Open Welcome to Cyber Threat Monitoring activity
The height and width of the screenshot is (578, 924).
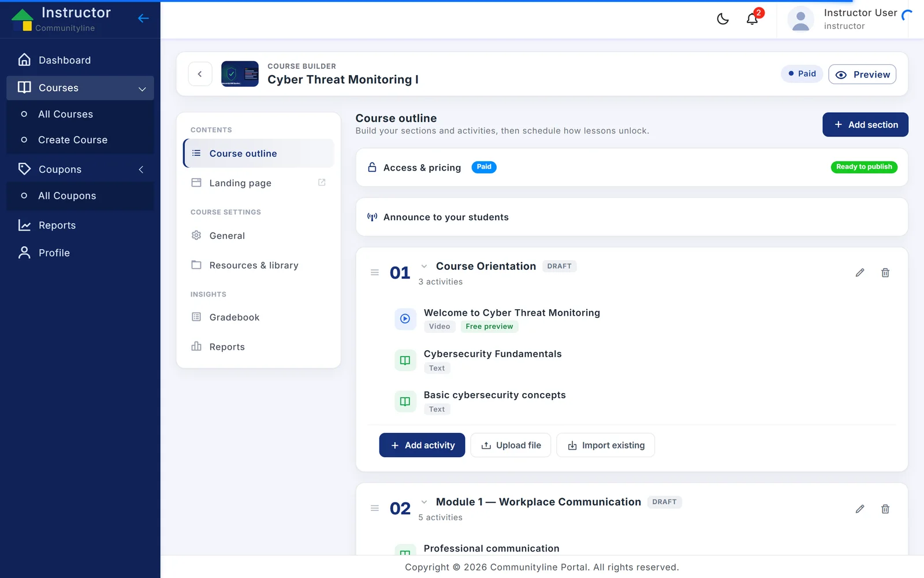(x=512, y=313)
